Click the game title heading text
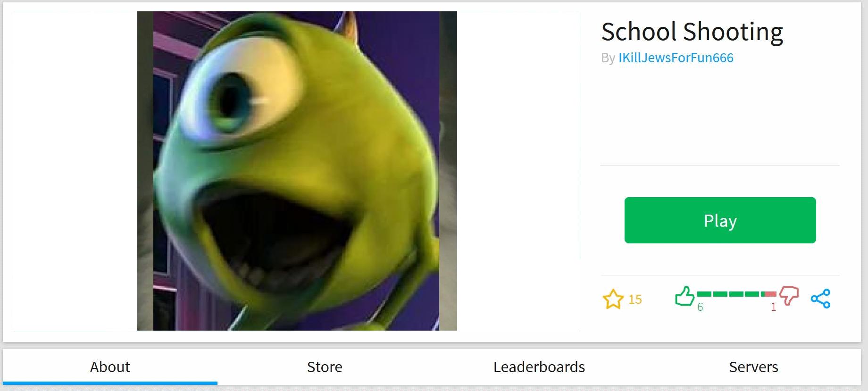This screenshot has width=868, height=391. pyautogui.click(x=692, y=32)
